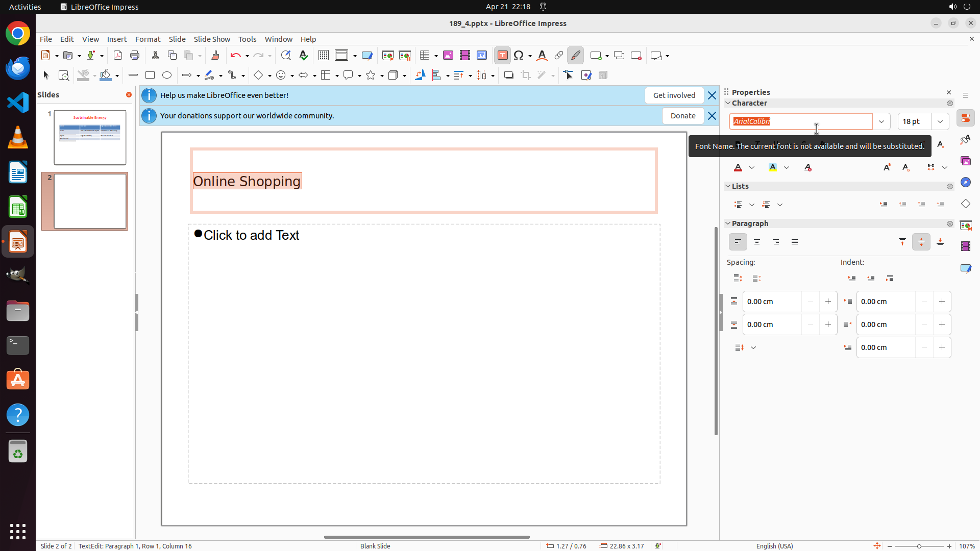
Task: Open the Format menu
Action: (148, 39)
